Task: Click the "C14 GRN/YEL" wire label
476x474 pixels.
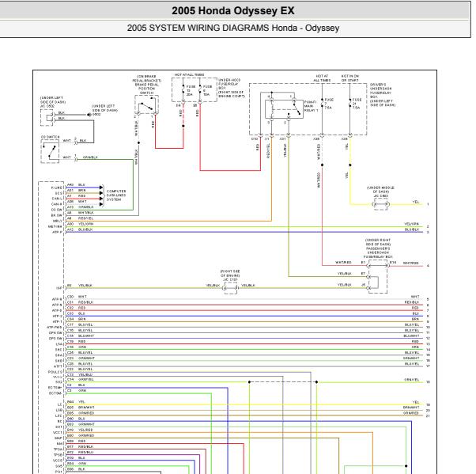Action: (81, 379)
